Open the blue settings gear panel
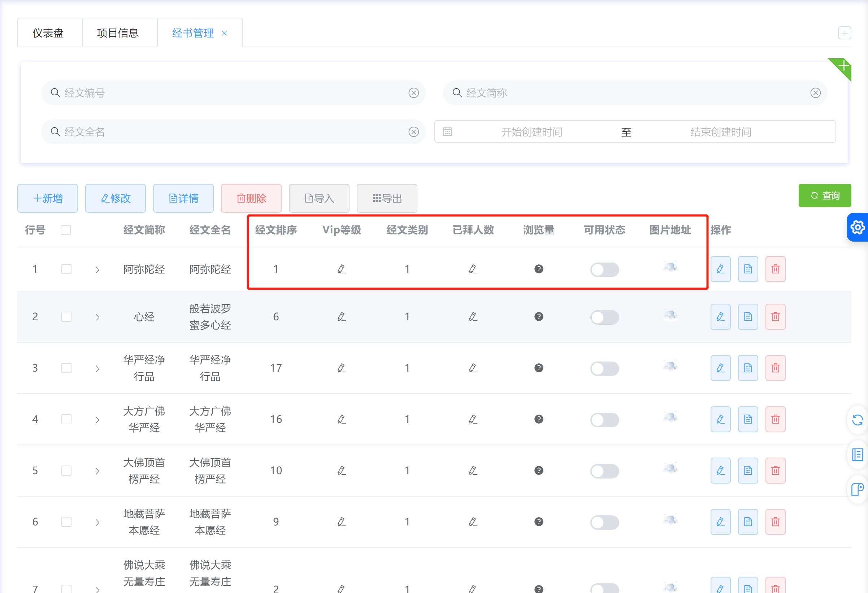Viewport: 868px width, 593px height. (x=858, y=227)
